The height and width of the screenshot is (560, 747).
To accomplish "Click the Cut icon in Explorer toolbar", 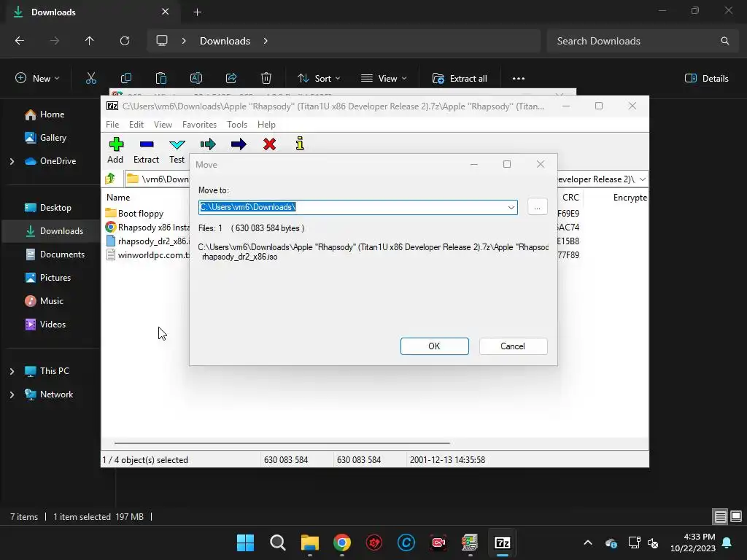I will pos(91,79).
